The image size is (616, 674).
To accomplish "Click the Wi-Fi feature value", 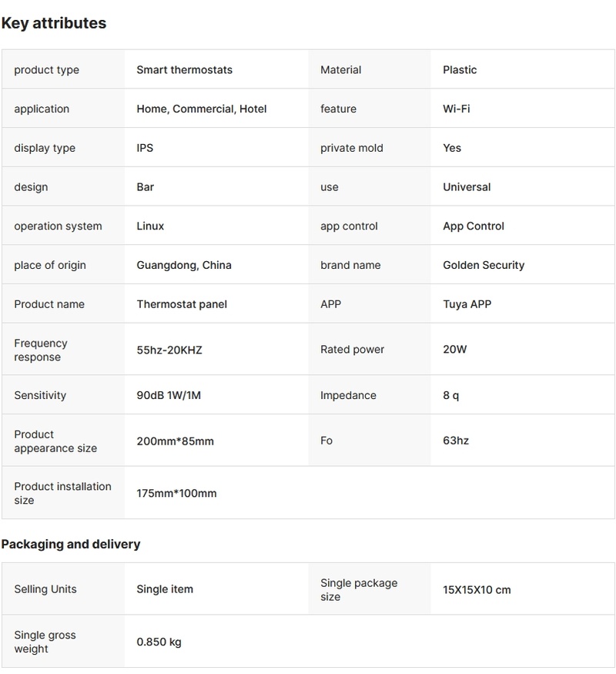I will coord(456,109).
